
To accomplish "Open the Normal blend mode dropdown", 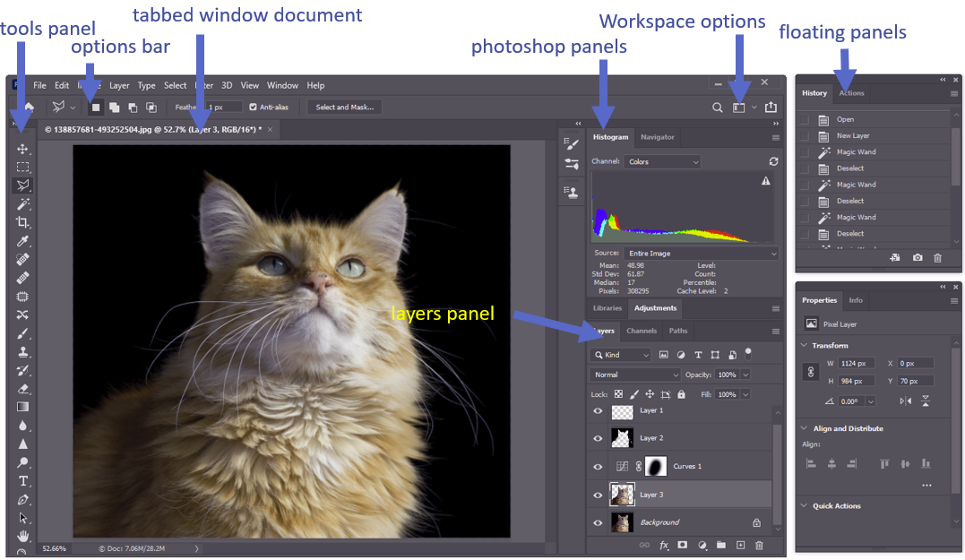I will [634, 375].
